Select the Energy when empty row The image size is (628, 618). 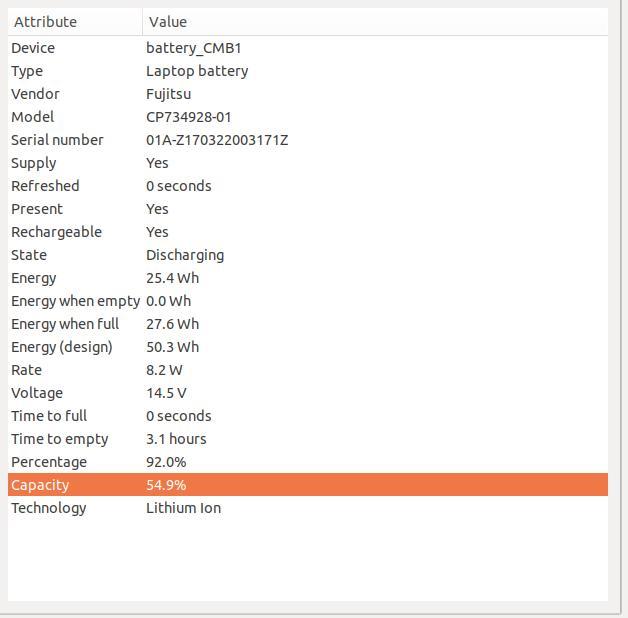[308, 301]
